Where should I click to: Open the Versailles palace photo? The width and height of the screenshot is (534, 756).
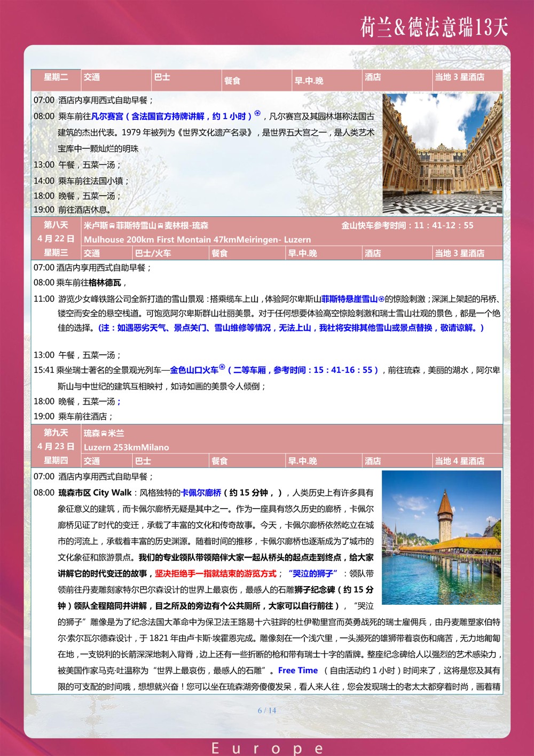442,154
